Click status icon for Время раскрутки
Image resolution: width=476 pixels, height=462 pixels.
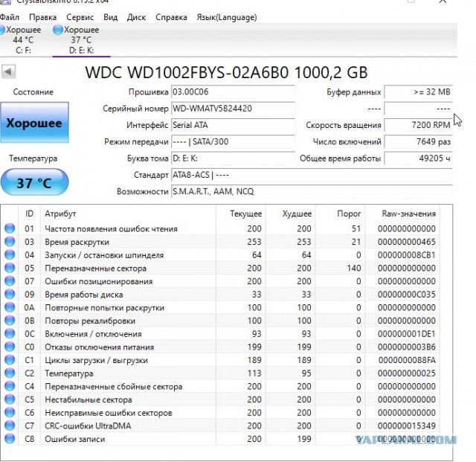(x=10, y=242)
